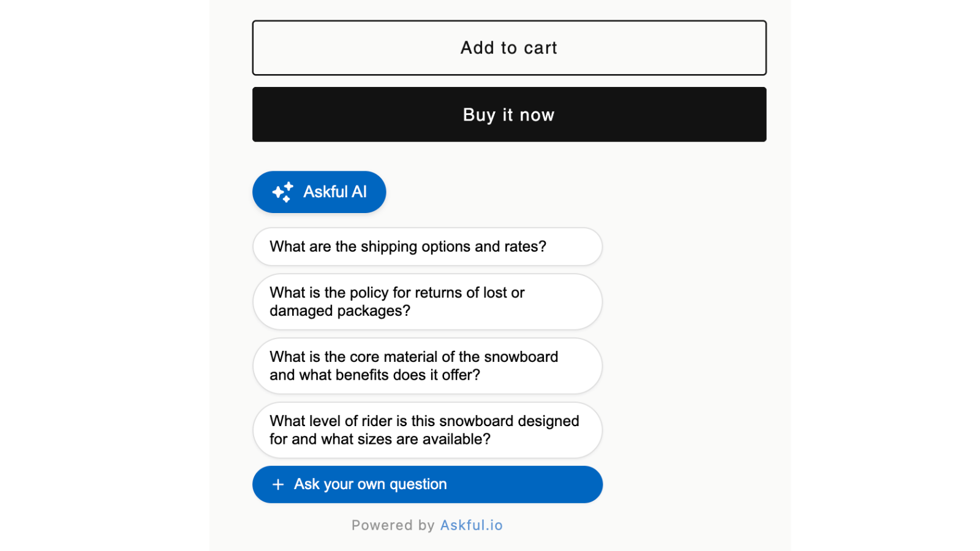Screen dimensions: 980x551
Task: Click the Buy it now button
Action: coord(509,114)
